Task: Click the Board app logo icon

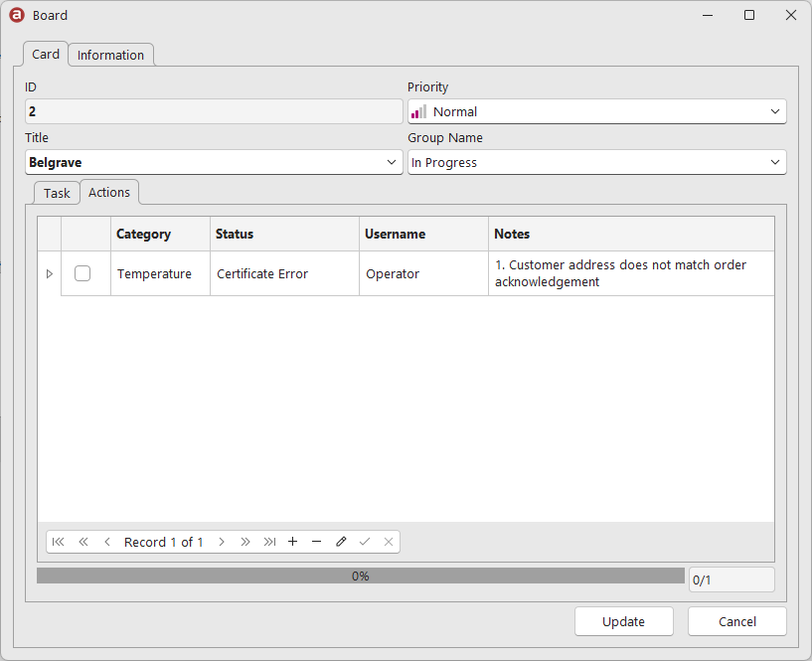Action: point(17,15)
